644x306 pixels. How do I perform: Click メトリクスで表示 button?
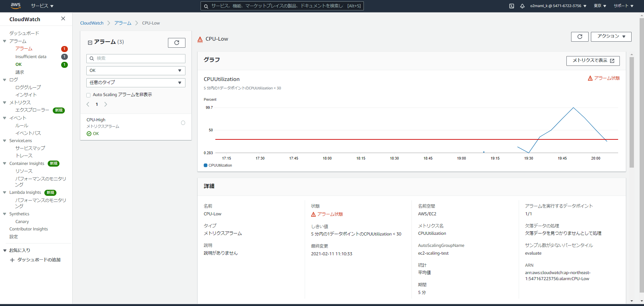click(x=593, y=61)
